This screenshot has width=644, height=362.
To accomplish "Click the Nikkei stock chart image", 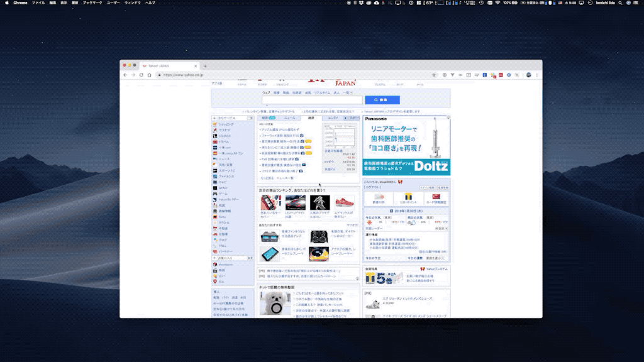I will click(x=340, y=136).
